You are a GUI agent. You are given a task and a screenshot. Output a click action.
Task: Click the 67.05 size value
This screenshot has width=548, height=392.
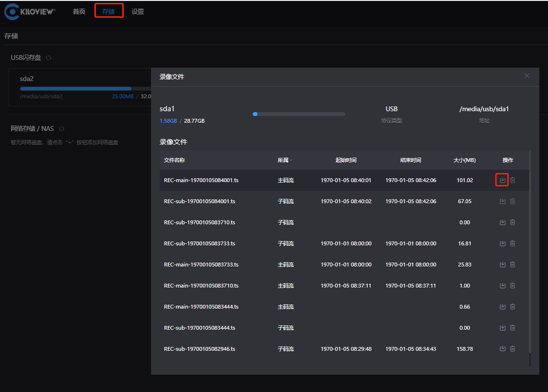pos(465,201)
